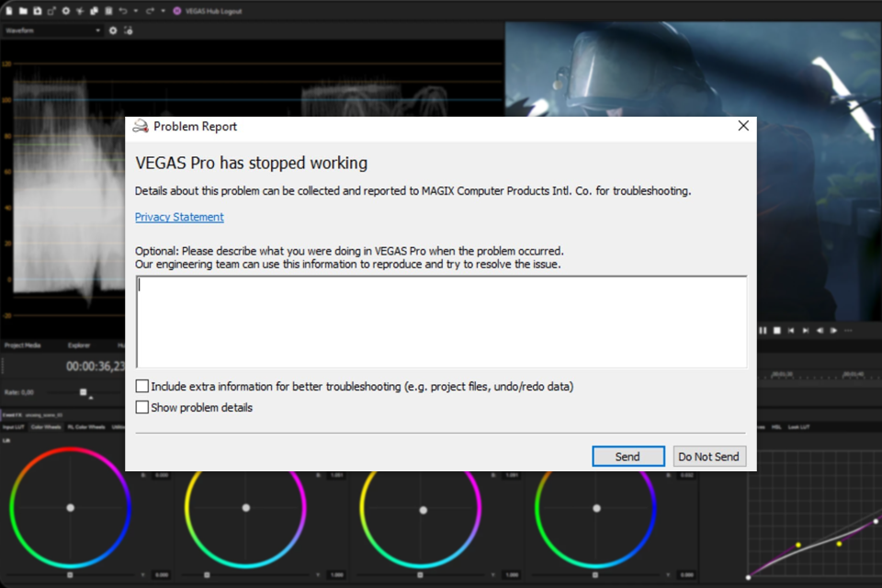Click center point of third color wheel
The height and width of the screenshot is (588, 882).
click(x=423, y=510)
